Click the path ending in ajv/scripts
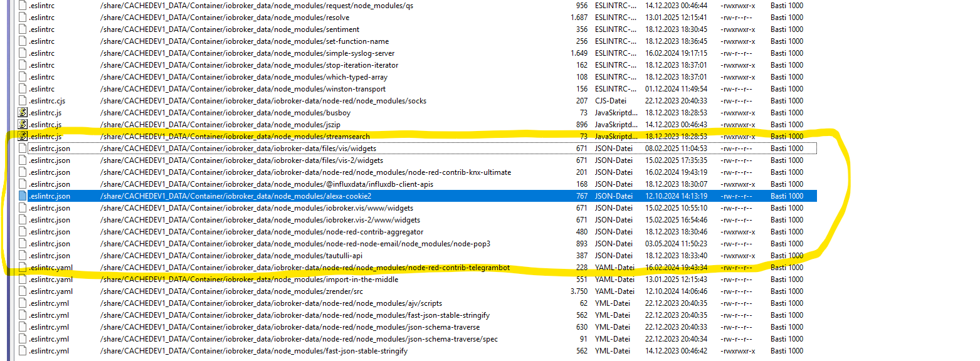980x361 pixels. point(273,303)
